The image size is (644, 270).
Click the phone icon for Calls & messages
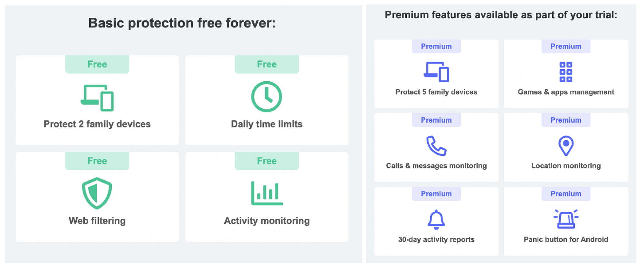pos(436,145)
